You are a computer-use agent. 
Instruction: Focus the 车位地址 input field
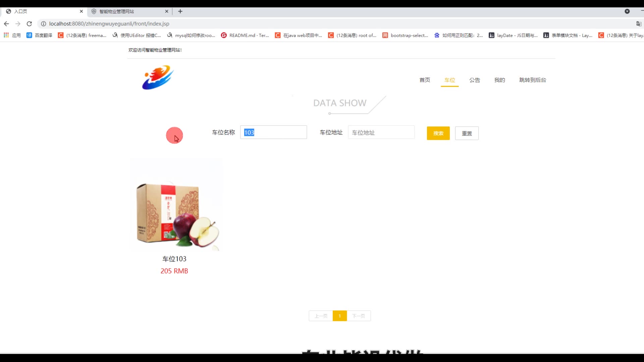click(x=381, y=133)
